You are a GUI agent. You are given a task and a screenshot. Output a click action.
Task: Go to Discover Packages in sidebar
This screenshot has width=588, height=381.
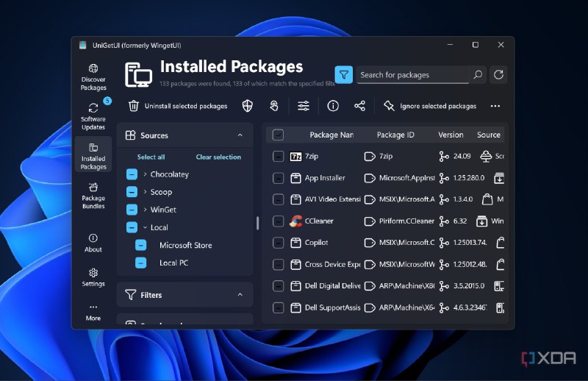(93, 77)
